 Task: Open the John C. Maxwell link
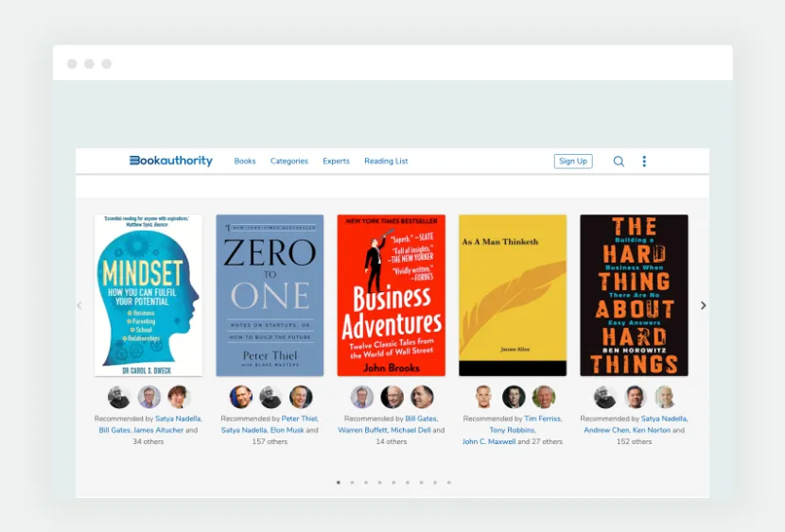click(x=489, y=441)
